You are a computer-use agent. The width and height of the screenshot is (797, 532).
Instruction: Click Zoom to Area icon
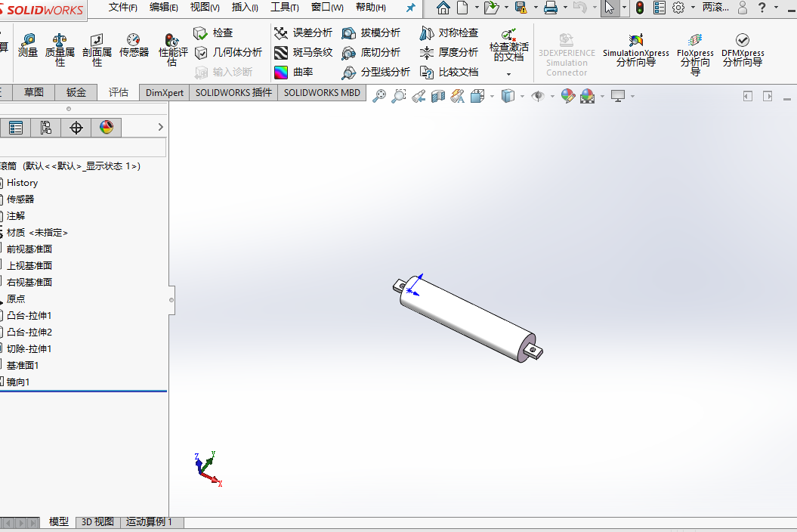[x=399, y=96]
